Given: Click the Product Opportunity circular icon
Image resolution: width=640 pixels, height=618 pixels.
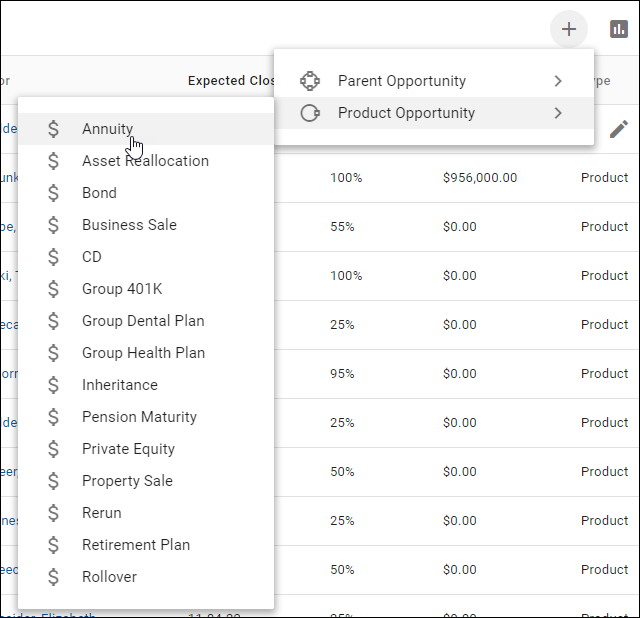Looking at the screenshot, I should pos(310,113).
